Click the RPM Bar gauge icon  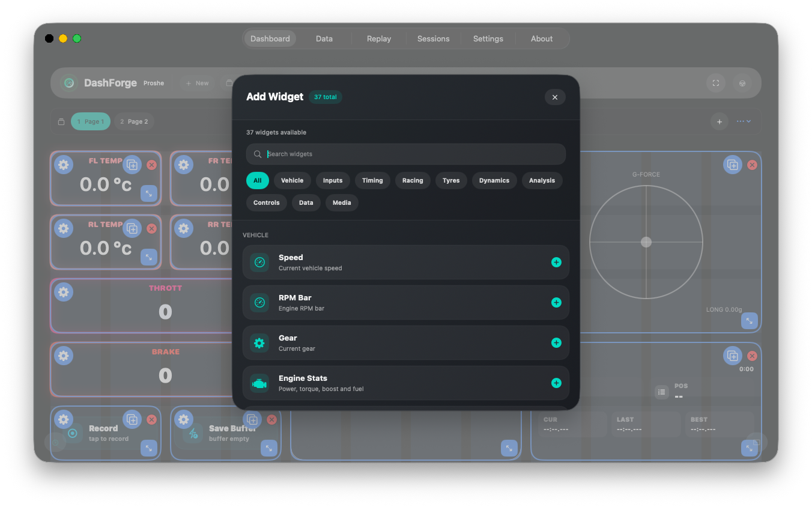click(259, 302)
